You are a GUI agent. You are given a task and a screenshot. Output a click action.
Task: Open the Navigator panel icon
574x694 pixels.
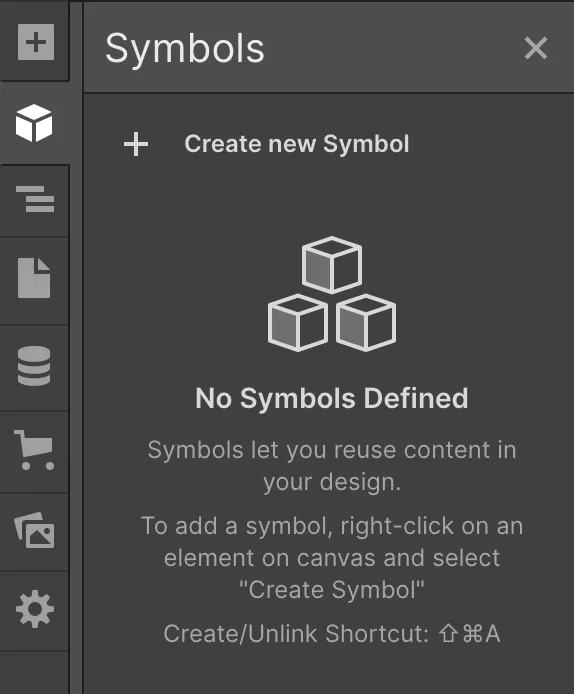[35, 199]
